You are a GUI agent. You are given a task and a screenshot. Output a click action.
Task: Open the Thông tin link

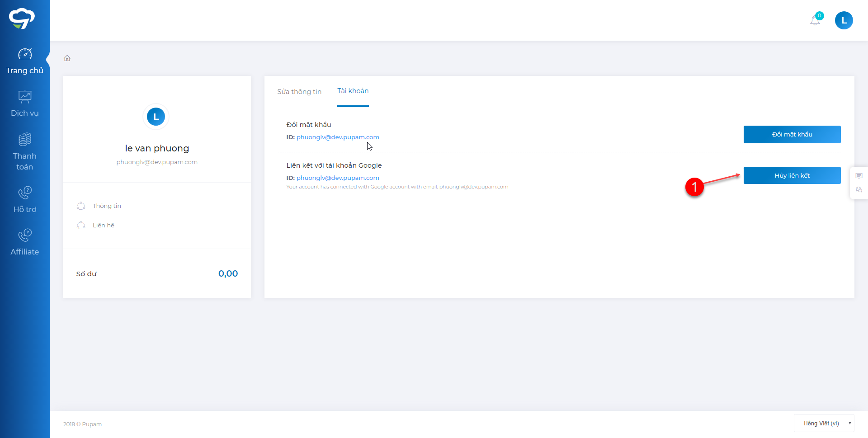(107, 206)
